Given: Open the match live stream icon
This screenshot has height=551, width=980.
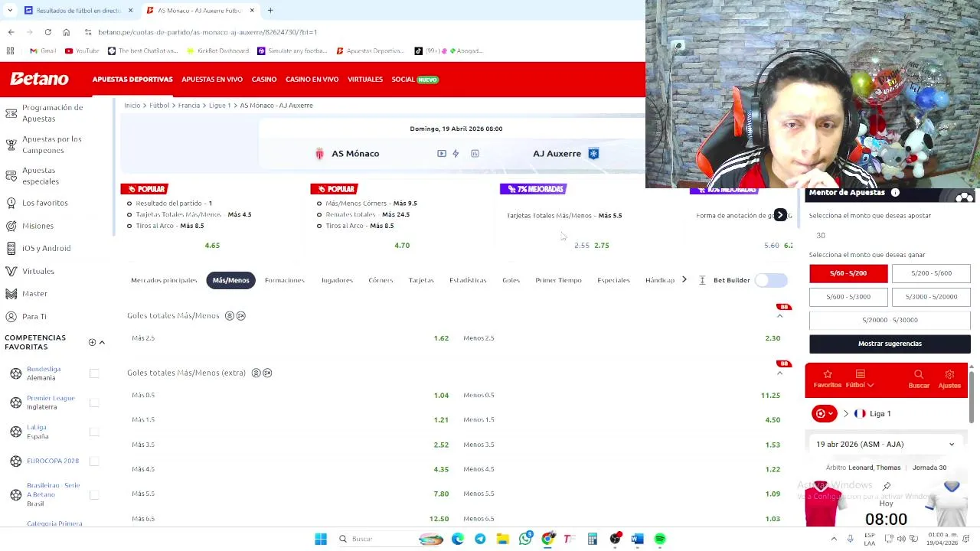Looking at the screenshot, I should [442, 154].
